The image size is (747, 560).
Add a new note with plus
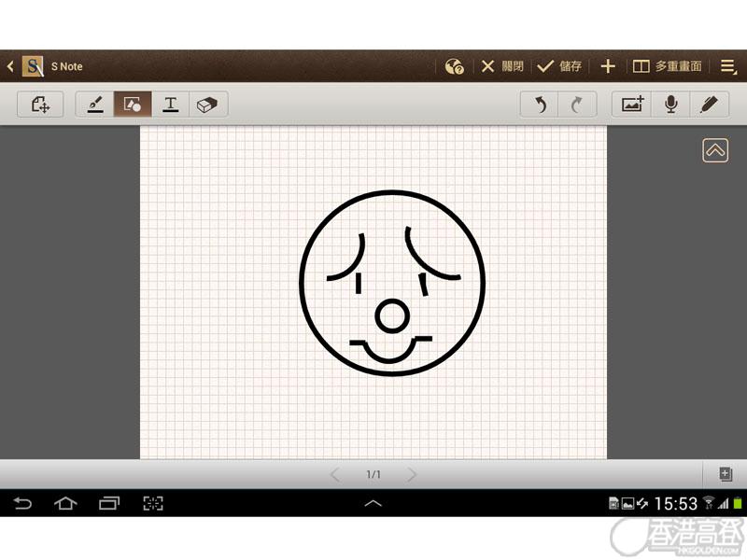click(608, 66)
